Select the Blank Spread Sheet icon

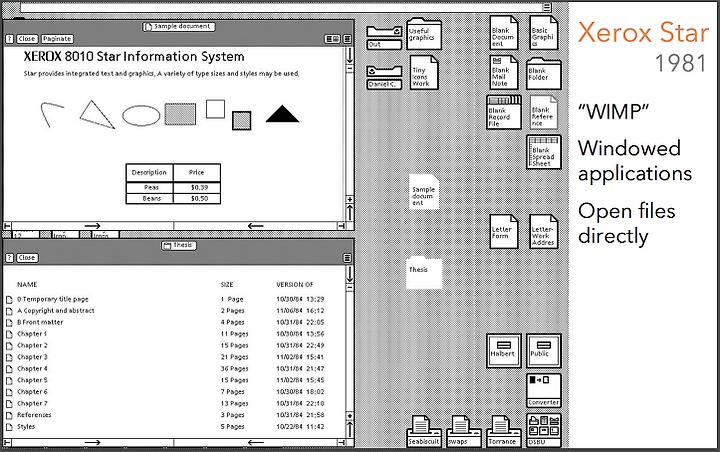coord(544,152)
